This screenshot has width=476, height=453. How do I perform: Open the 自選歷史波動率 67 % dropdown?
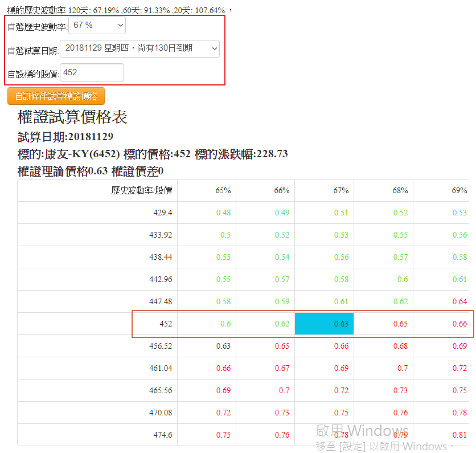coord(97,25)
